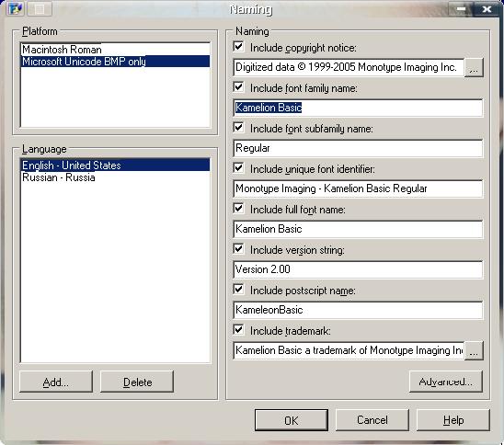Click the subfamily field containing Regular
The height and width of the screenshot is (445, 504).
358,148
